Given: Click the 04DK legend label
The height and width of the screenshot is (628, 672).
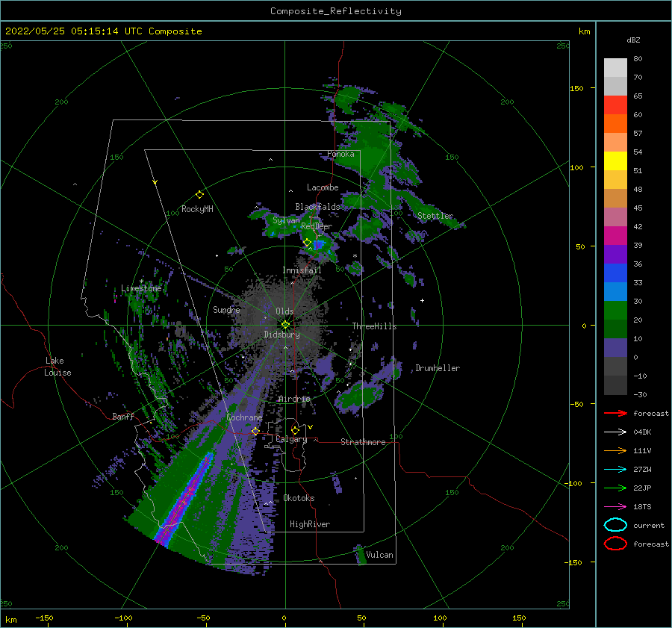Looking at the screenshot, I should (642, 432).
